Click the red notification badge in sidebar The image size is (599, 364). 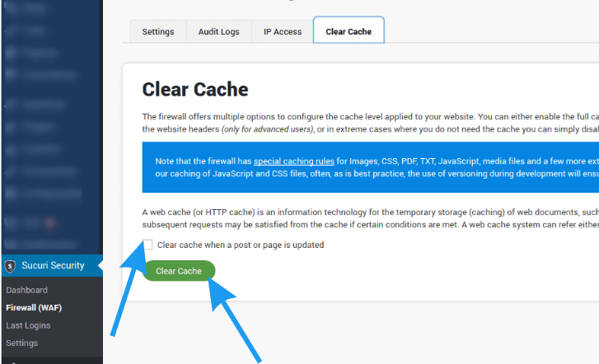click(x=49, y=222)
